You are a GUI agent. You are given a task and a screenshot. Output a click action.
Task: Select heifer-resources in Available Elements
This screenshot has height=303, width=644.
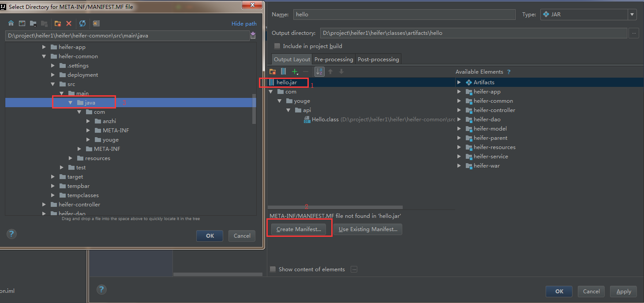point(494,147)
